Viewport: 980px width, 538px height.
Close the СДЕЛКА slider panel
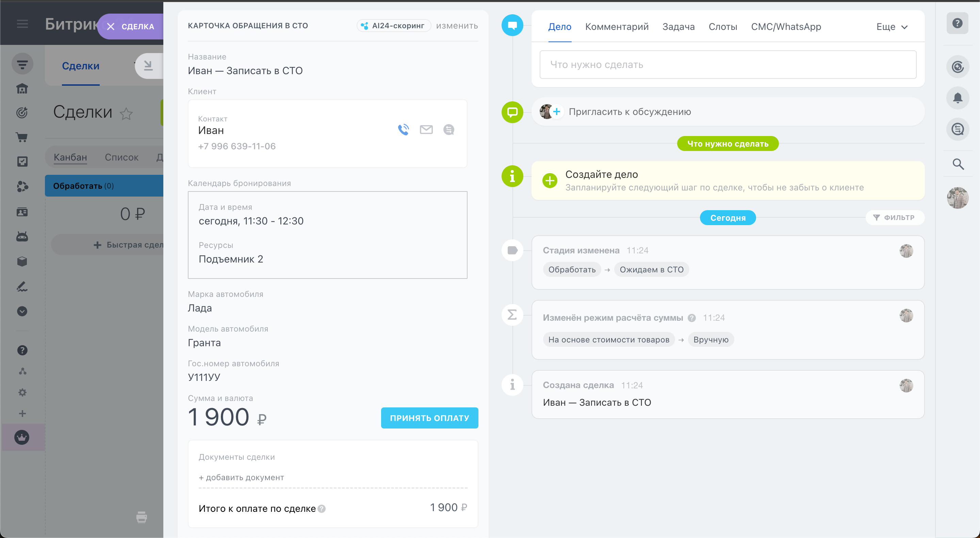tap(111, 26)
